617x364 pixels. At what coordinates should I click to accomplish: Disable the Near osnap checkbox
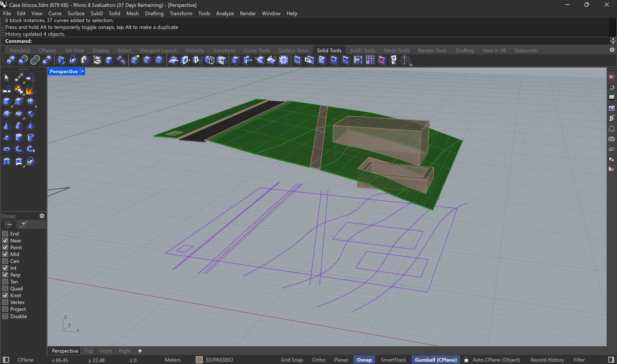[x=5, y=241]
